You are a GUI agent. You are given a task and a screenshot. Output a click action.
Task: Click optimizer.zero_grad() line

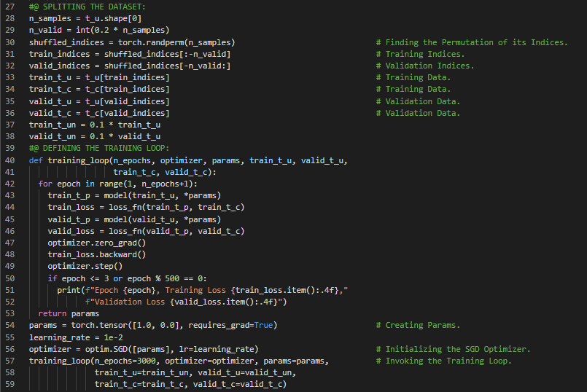tap(96, 243)
